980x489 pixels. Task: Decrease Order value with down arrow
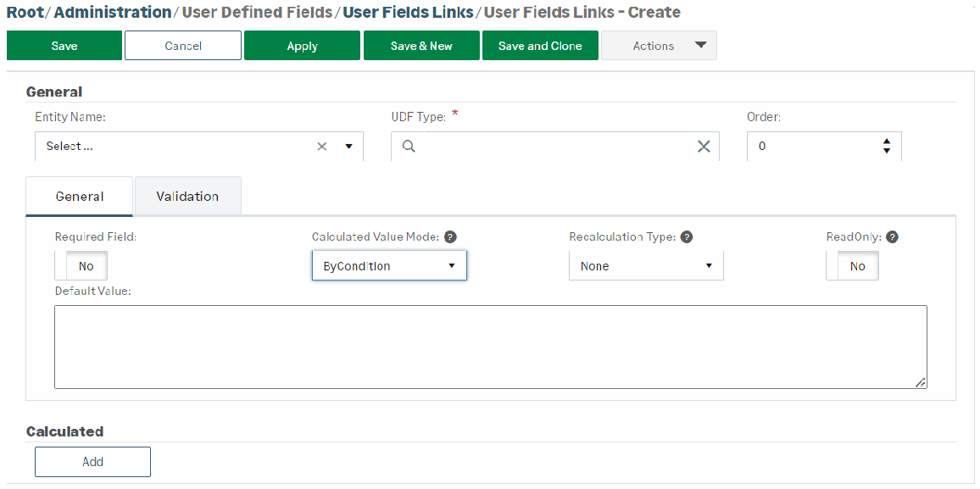click(x=887, y=151)
